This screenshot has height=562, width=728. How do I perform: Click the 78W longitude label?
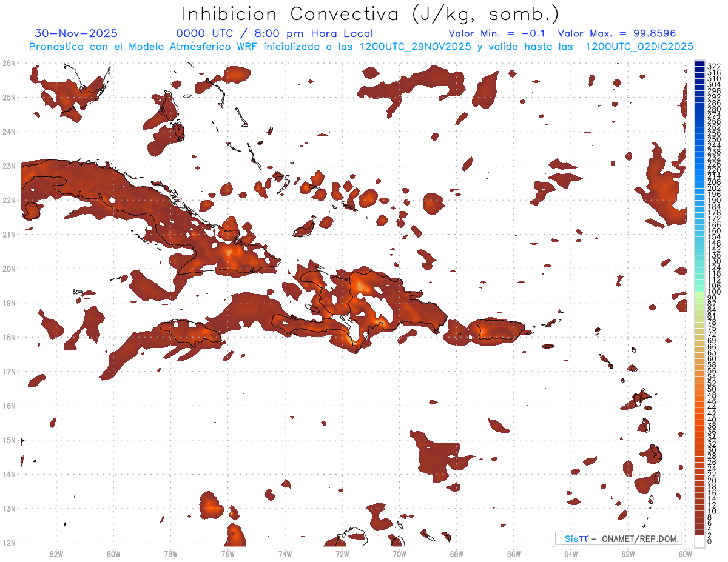point(170,554)
